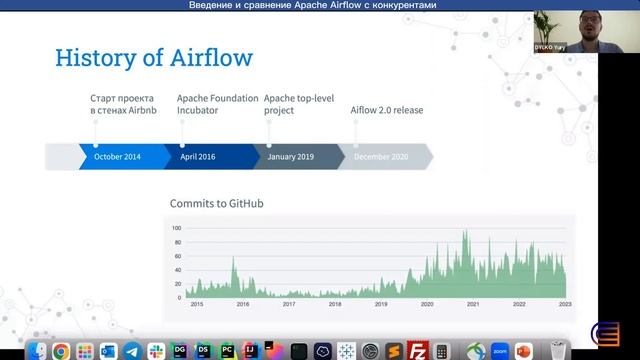Open the Trash in the dock
Screen dimensions: 640x360
coord(558,351)
